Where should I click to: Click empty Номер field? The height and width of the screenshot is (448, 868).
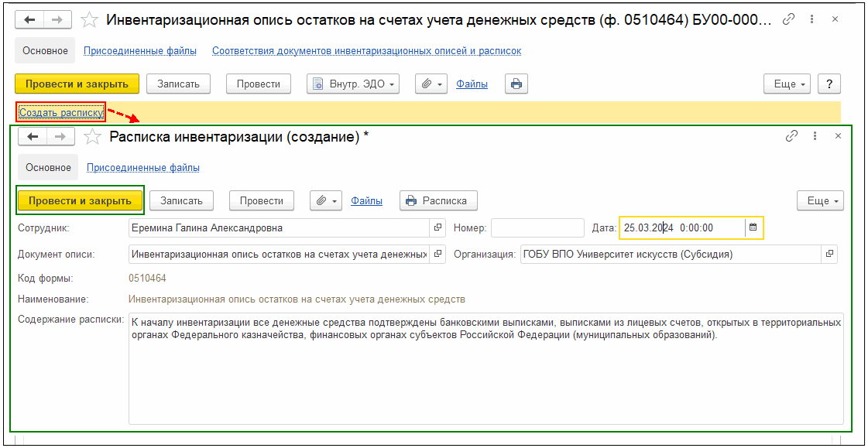(537, 227)
